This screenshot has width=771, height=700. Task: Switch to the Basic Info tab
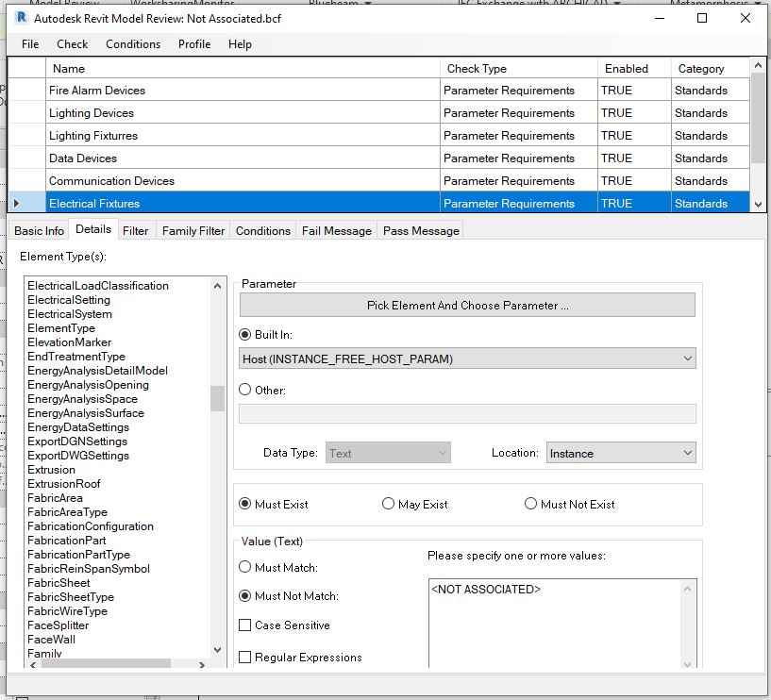[39, 230]
